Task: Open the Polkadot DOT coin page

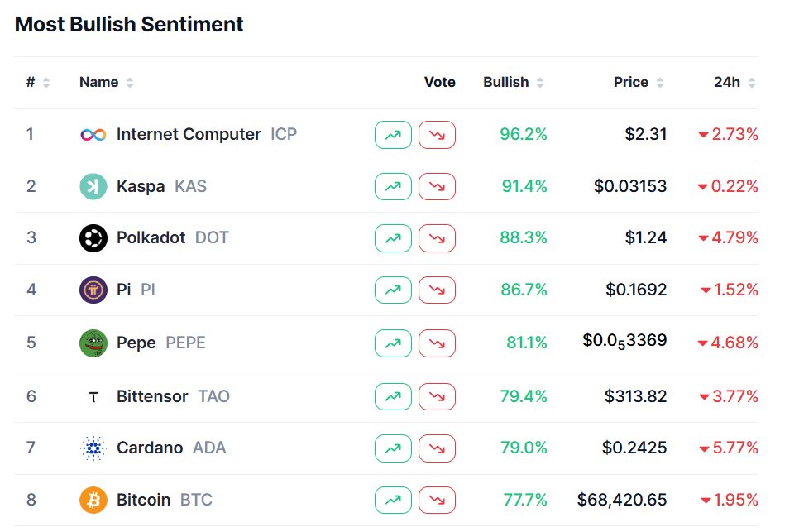Action: [151, 238]
